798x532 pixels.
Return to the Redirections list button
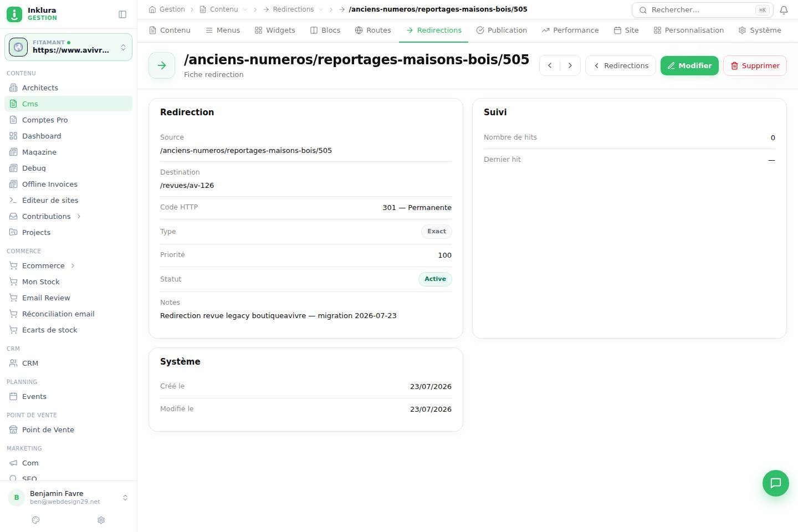[621, 65]
